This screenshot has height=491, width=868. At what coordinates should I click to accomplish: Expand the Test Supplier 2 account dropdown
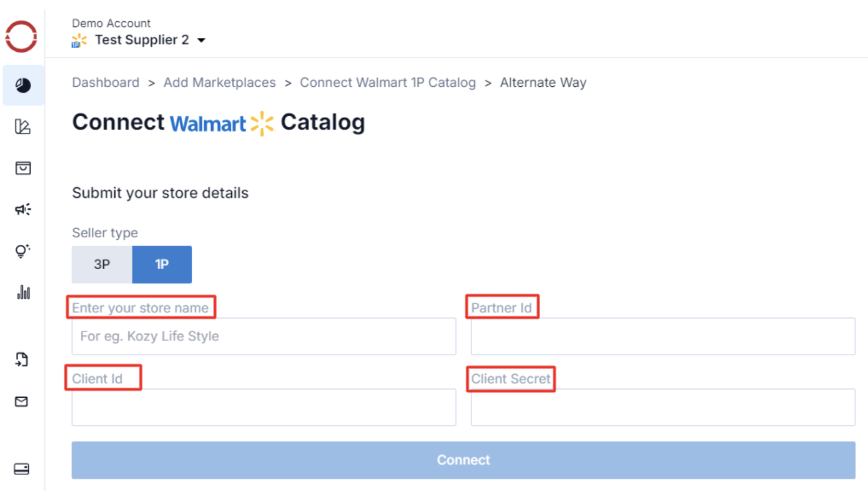coord(201,40)
